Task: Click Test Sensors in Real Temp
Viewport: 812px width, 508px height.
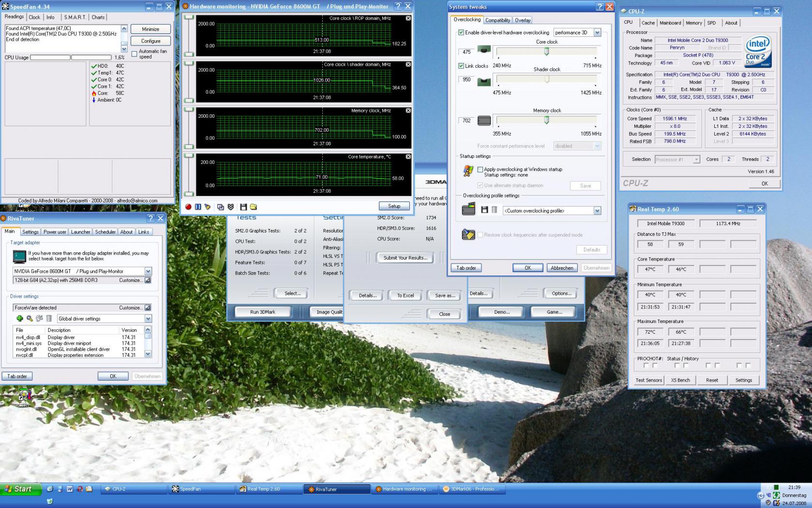Action: (648, 380)
